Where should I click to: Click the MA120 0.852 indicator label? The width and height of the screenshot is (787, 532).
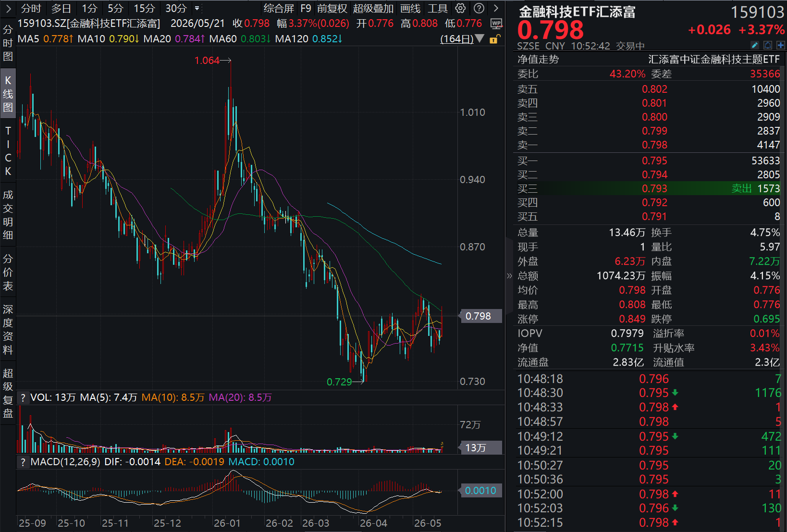pos(308,39)
